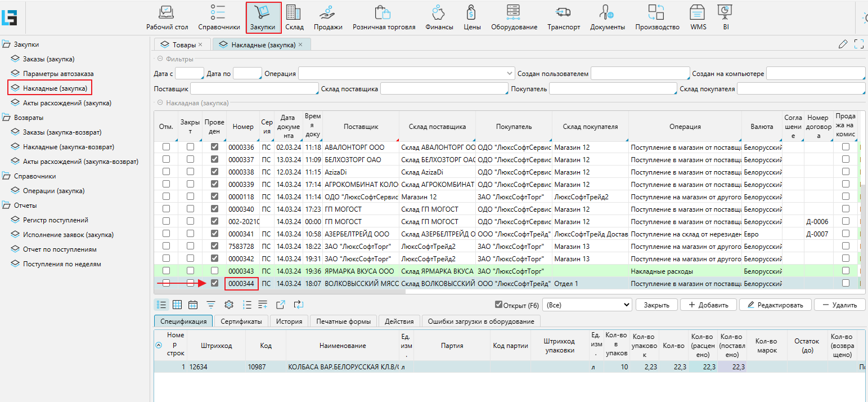Click the settings gear icon in table toolbar
The width and height of the screenshot is (868, 402).
click(x=228, y=305)
